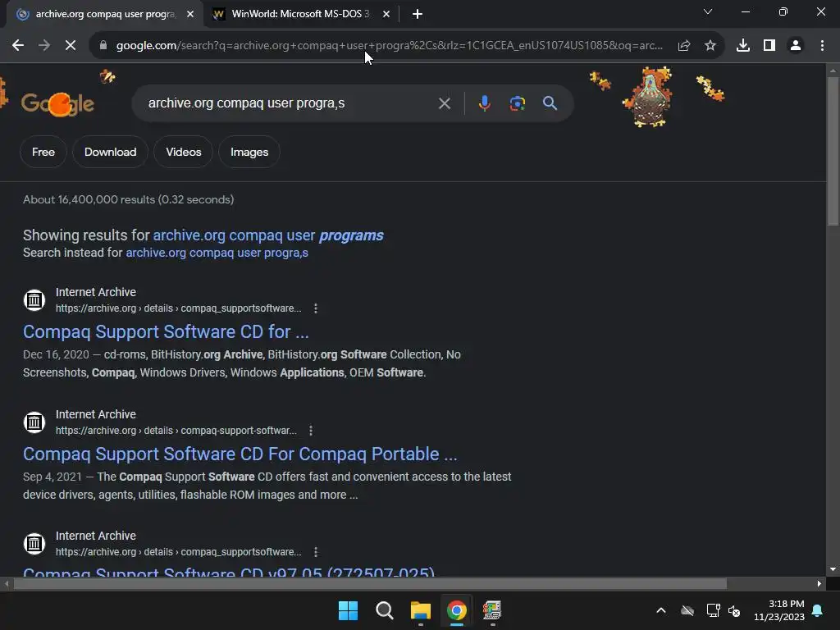The image size is (840, 630).
Task: Close the WinWorld tab
Action: (x=386, y=15)
